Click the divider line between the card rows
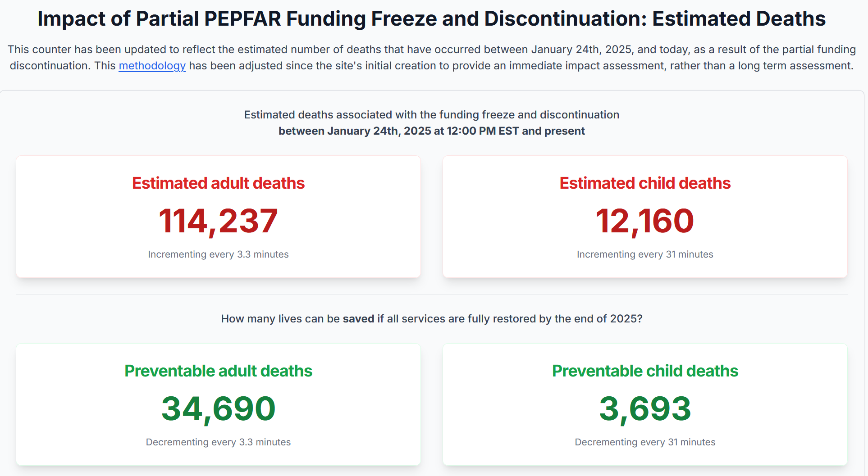 (x=431, y=295)
